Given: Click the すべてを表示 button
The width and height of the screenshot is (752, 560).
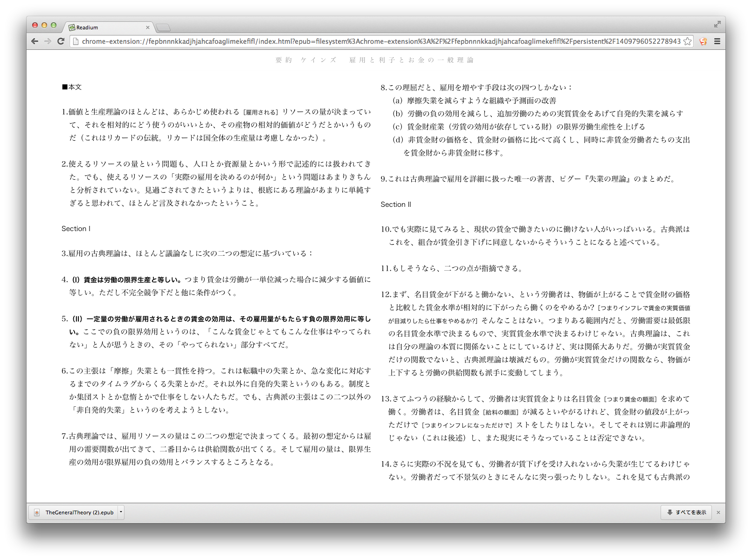Looking at the screenshot, I should coord(686,512).
